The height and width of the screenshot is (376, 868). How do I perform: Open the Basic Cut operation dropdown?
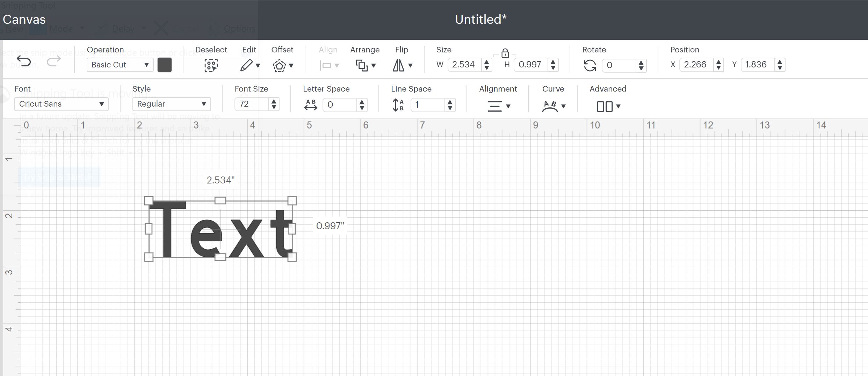pyautogui.click(x=120, y=65)
